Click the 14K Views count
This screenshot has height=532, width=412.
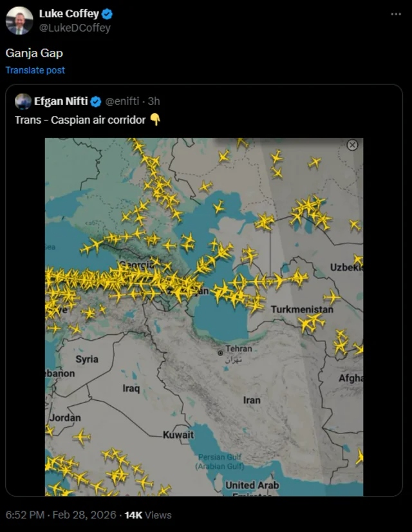coord(148,515)
